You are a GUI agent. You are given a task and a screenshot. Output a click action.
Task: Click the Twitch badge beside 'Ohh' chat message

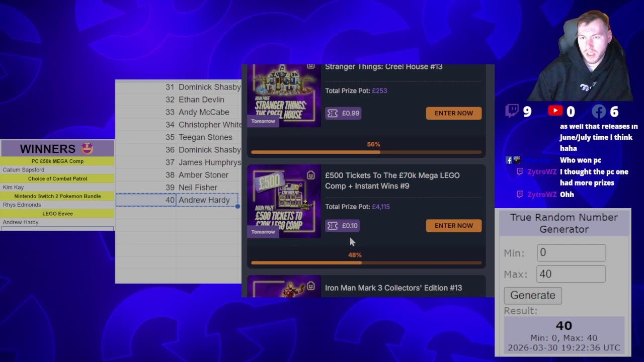(520, 195)
